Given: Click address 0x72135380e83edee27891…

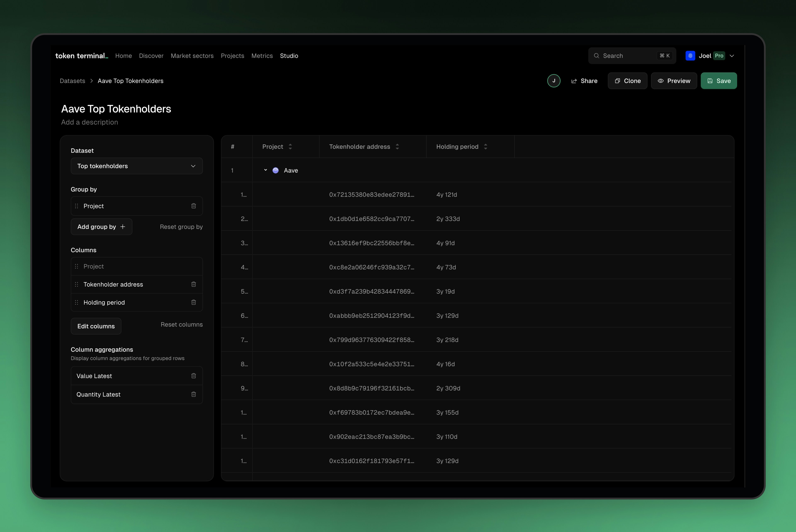Looking at the screenshot, I should 372,194.
